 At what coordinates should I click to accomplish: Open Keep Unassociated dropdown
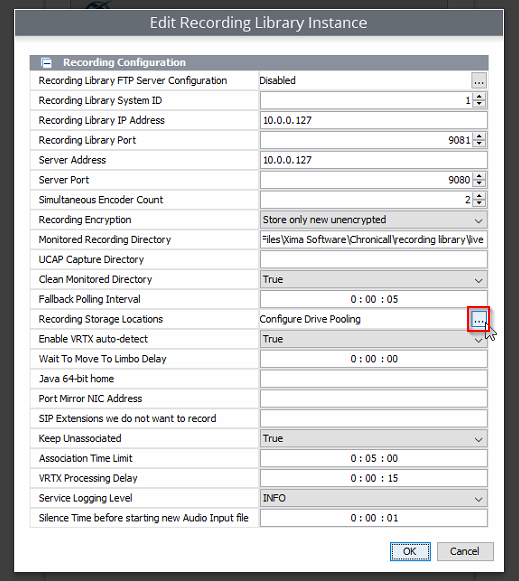point(478,439)
